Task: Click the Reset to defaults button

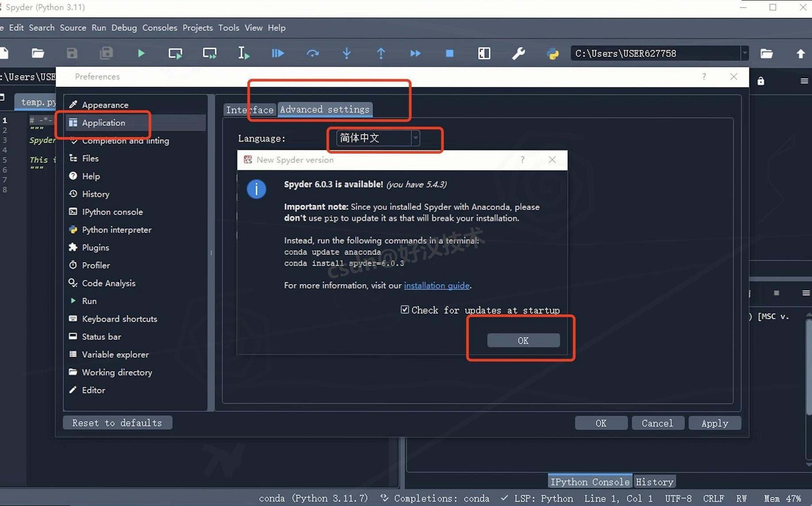Action: click(x=117, y=422)
